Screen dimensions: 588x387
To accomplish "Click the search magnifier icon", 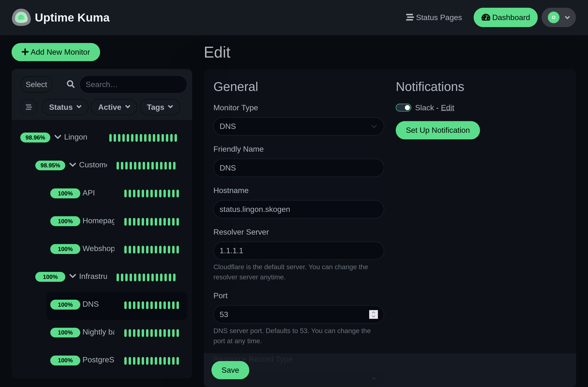I will click(71, 84).
